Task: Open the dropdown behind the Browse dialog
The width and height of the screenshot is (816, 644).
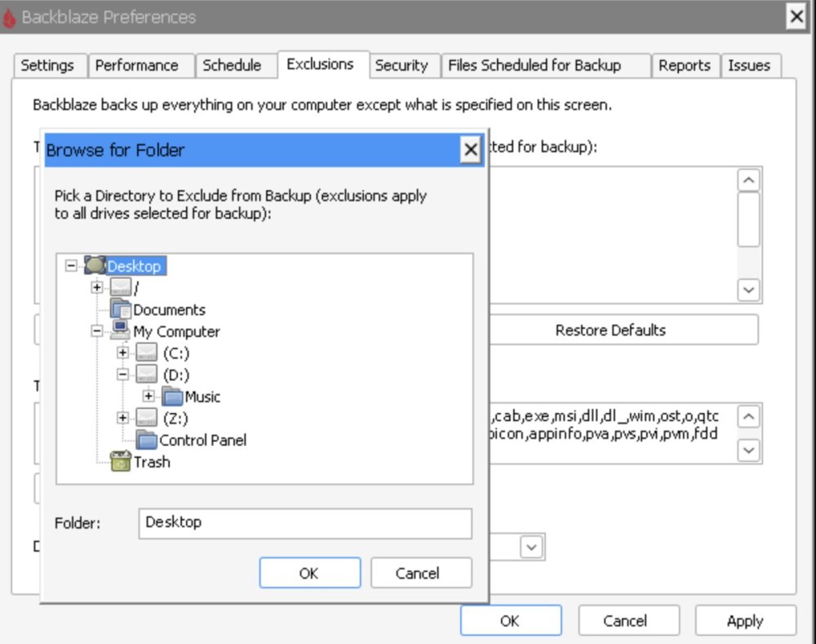Action: 531,547
